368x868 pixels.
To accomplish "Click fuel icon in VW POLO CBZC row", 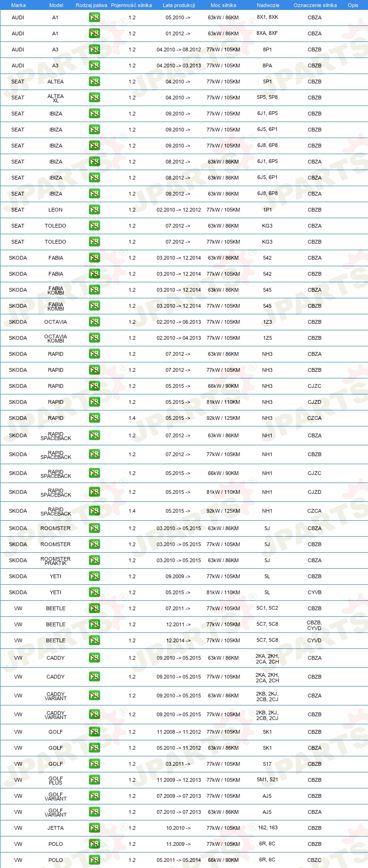I will [x=94, y=860].
